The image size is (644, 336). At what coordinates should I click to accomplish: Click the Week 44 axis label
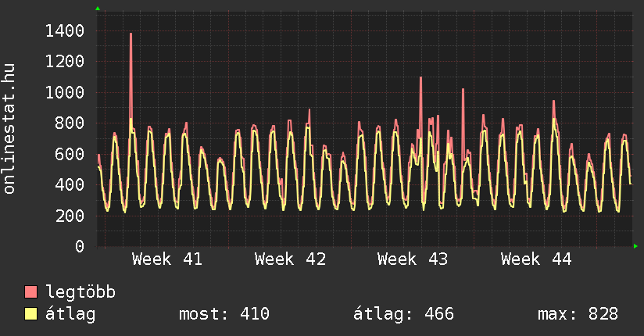click(x=536, y=259)
